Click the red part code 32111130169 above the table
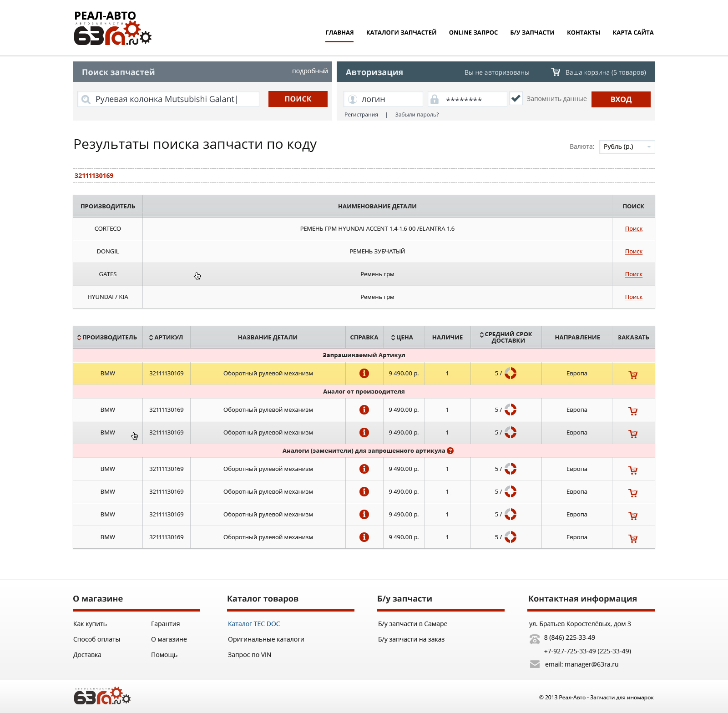This screenshot has height=713, width=728. pos(94,176)
